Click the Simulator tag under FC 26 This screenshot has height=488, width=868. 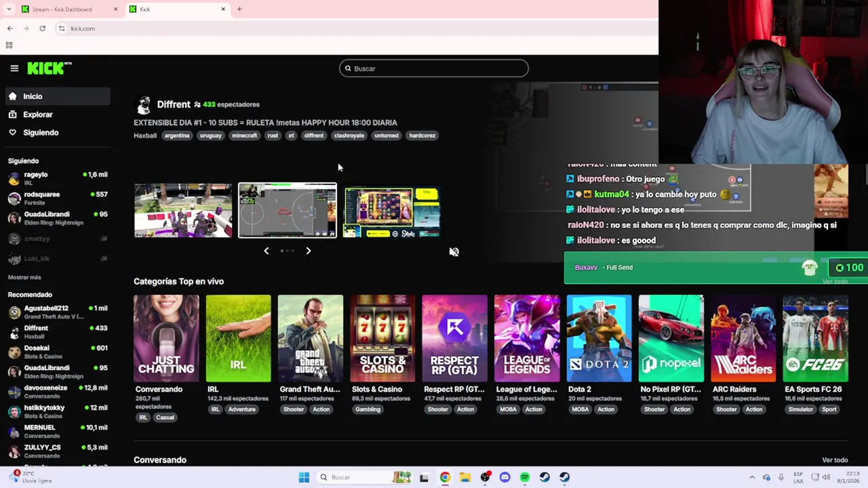click(801, 409)
